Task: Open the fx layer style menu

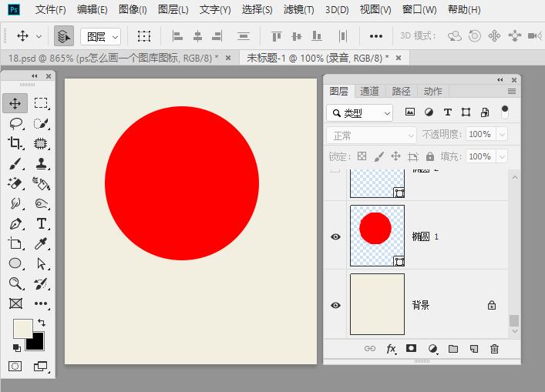Action: tap(391, 349)
